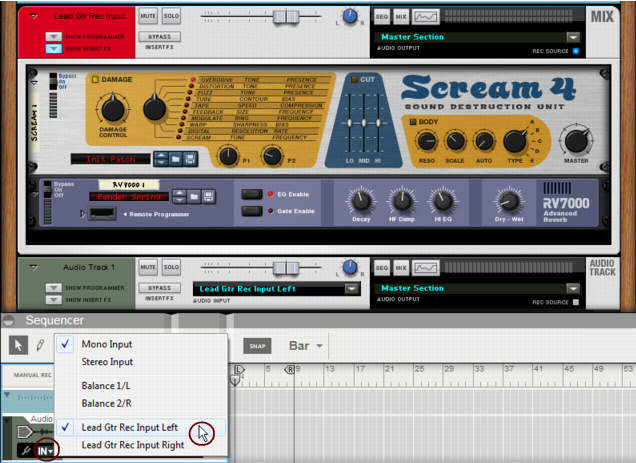
Task: Select Lead Gtr Rec Input Right option
Action: tap(131, 445)
